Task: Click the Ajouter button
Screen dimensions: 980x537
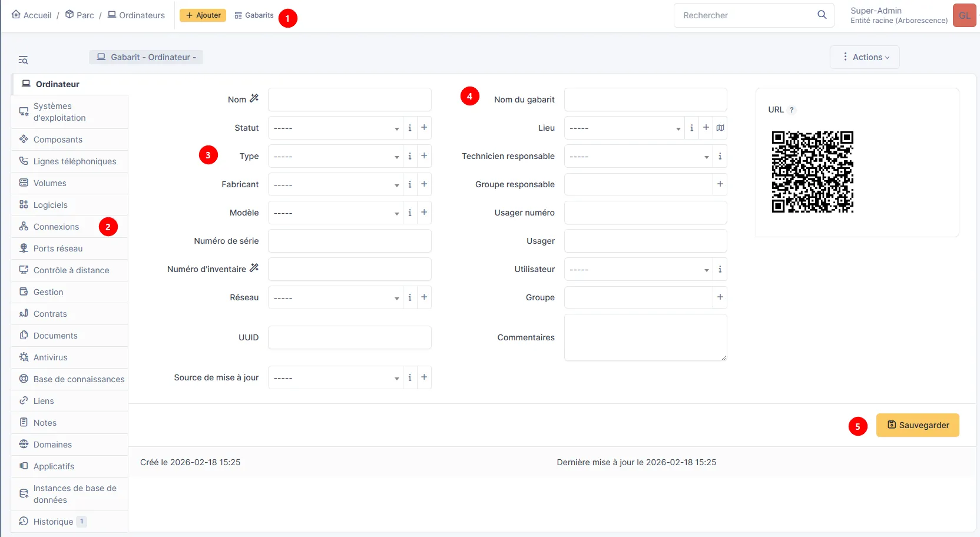Action: 203,15
